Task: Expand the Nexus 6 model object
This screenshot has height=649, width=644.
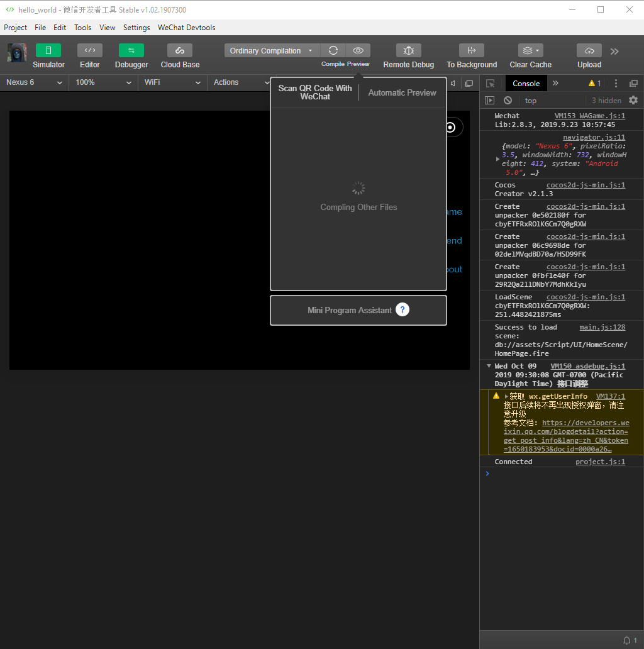Action: tap(497, 159)
